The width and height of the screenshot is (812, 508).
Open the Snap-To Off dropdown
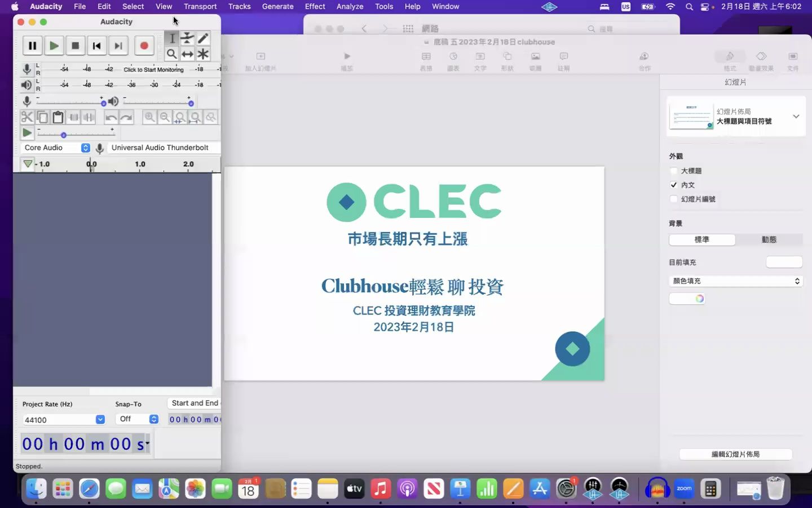tap(137, 419)
